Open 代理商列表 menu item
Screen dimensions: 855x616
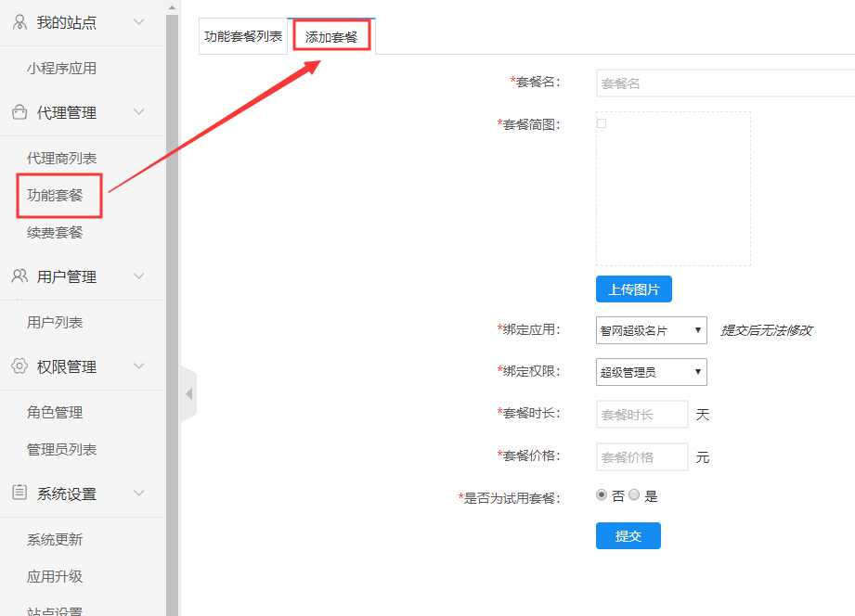[x=61, y=158]
